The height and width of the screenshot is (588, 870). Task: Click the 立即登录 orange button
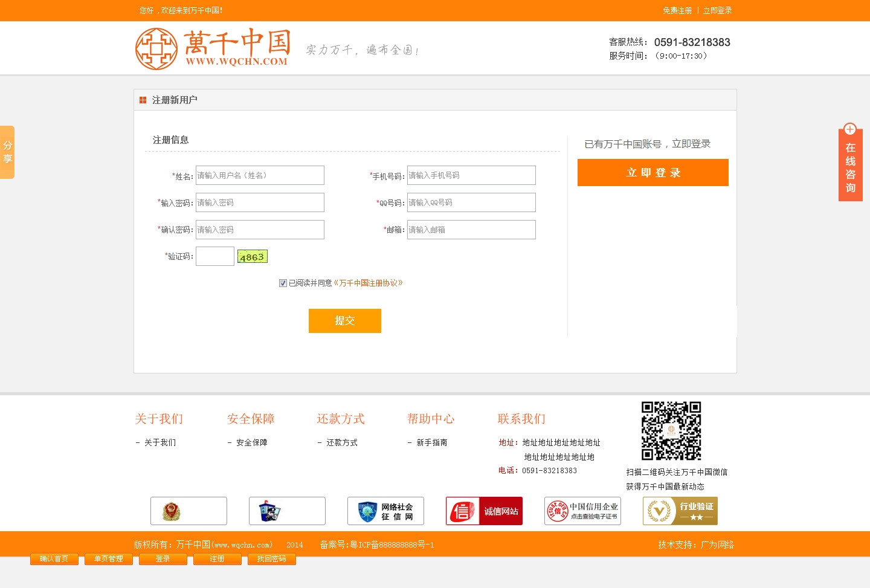click(x=653, y=173)
